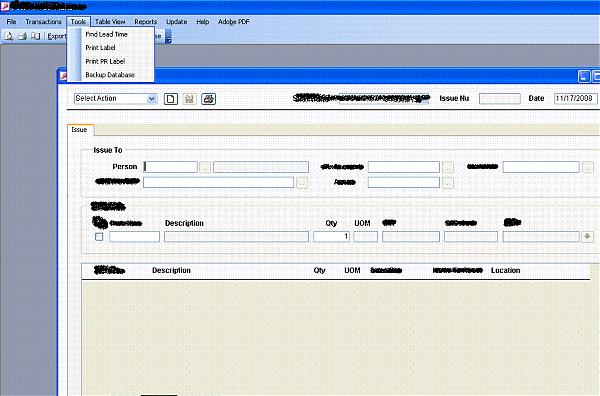Switch to the Issue tab
600x396 pixels.
click(x=80, y=130)
